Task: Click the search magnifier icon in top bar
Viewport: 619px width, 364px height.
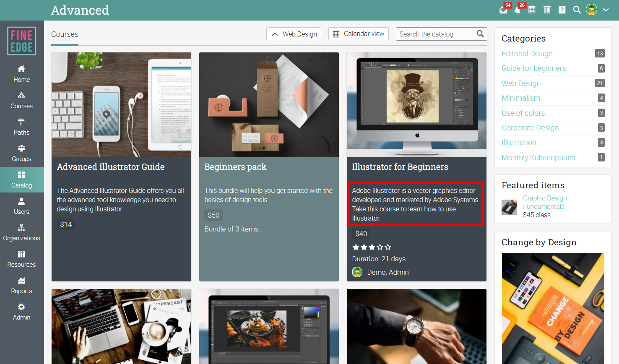Action: 577,10
